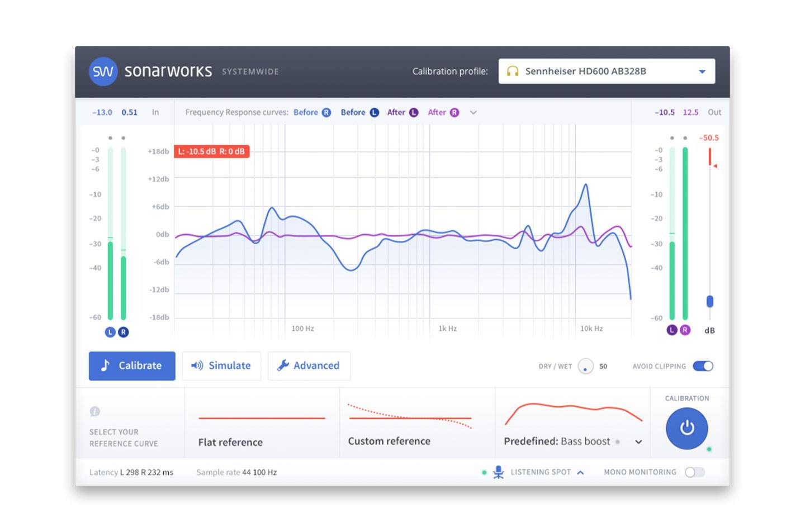Click the Sample rate 44 100 Hz readout
Image resolution: width=805 pixels, height=532 pixels.
pyautogui.click(x=236, y=472)
